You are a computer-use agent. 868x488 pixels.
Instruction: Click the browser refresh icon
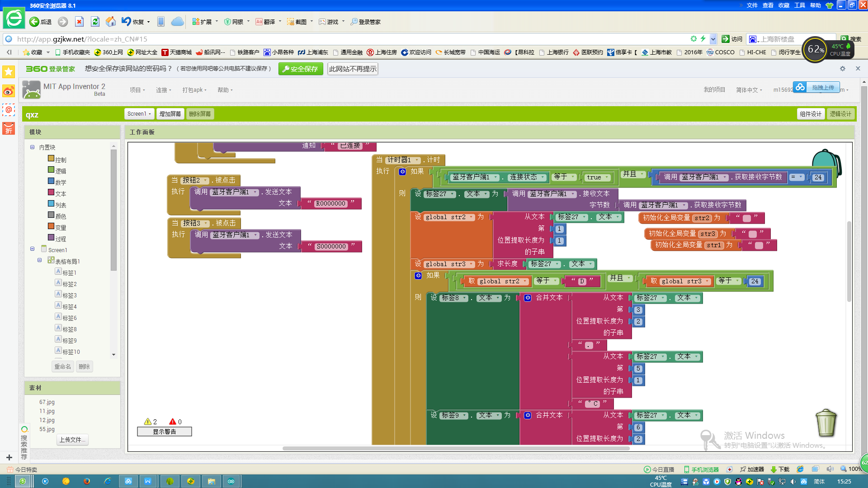[95, 22]
